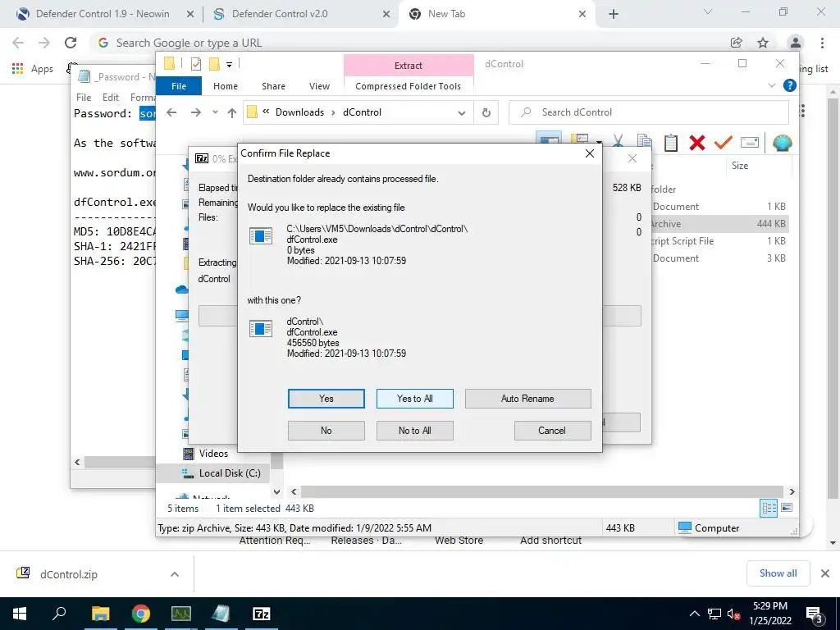Click New Folder quick access icon
This screenshot has width=840, height=630.
pos(214,64)
